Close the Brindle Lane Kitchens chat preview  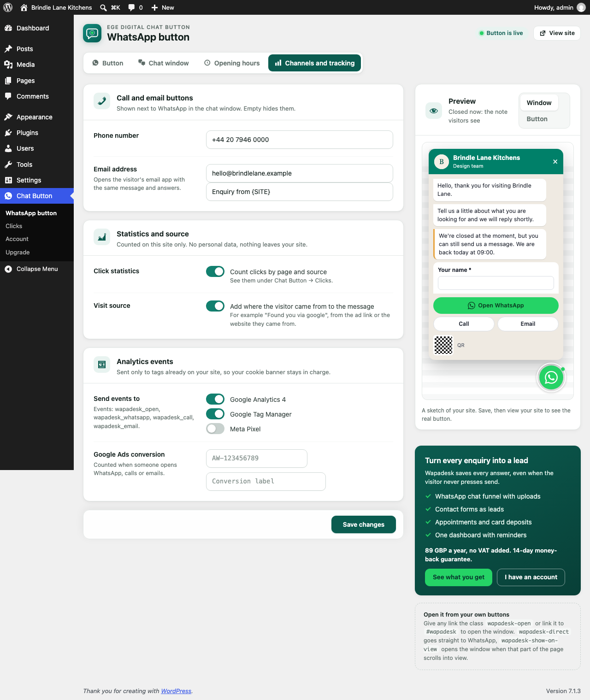click(555, 162)
